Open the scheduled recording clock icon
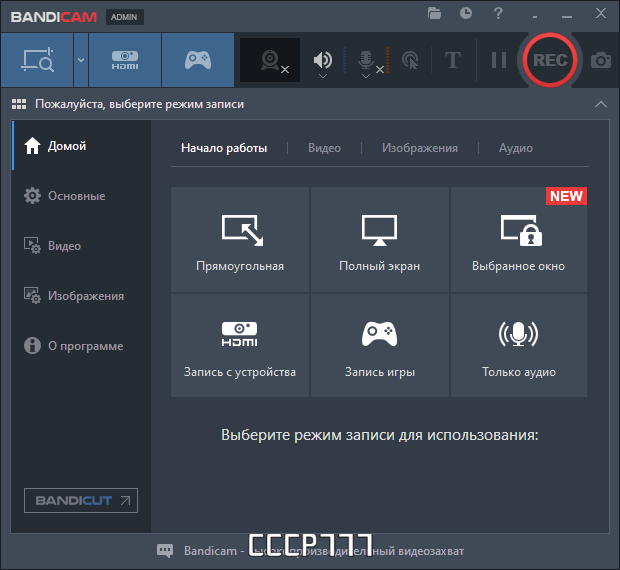 466,13
